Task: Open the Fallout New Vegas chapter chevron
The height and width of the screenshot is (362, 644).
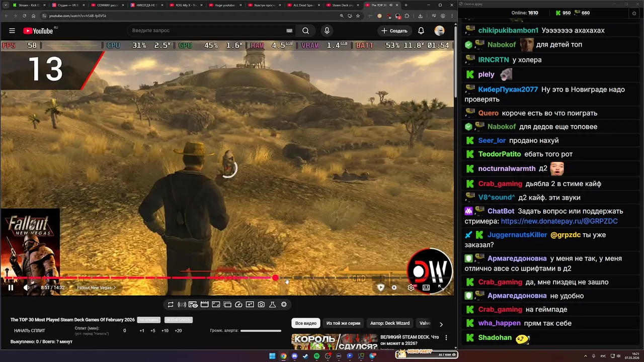Action: 115,288
